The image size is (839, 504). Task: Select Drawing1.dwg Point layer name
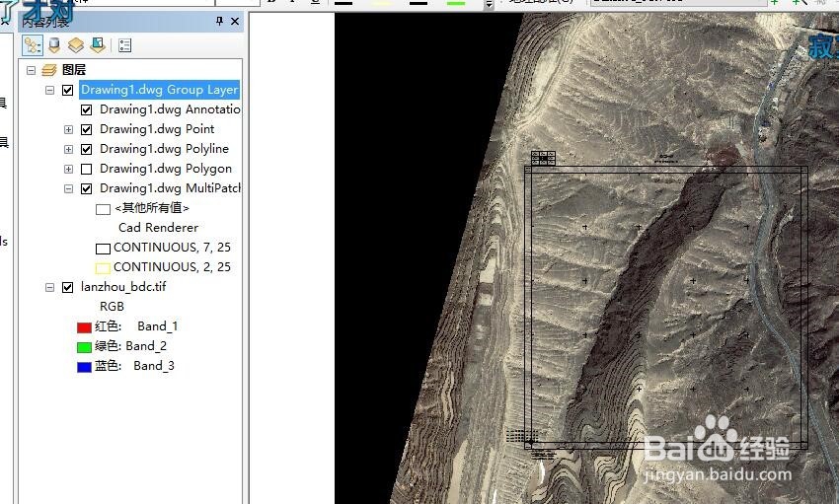point(157,129)
